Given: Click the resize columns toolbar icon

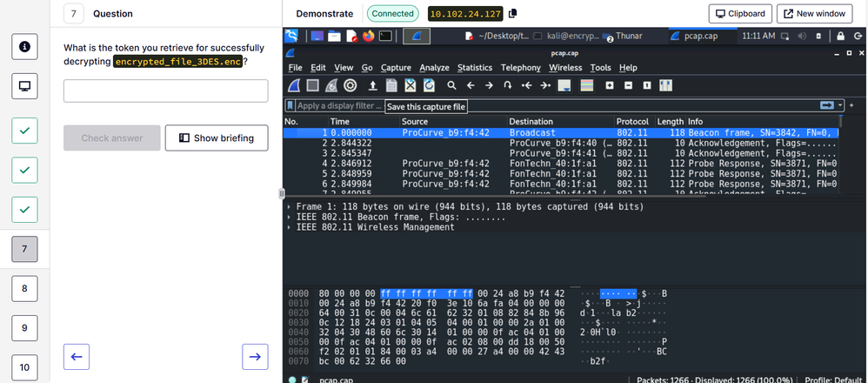Looking at the screenshot, I should 666,85.
